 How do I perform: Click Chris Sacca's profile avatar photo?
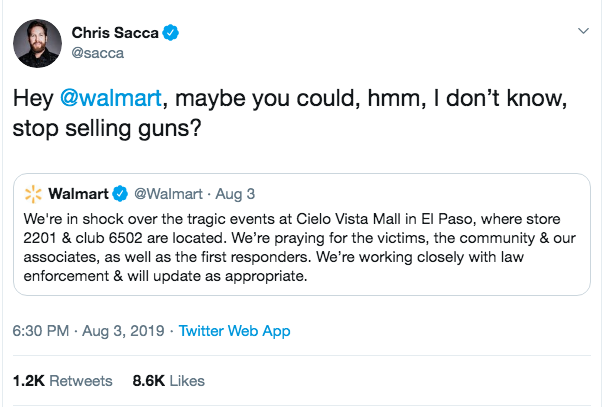[38, 42]
